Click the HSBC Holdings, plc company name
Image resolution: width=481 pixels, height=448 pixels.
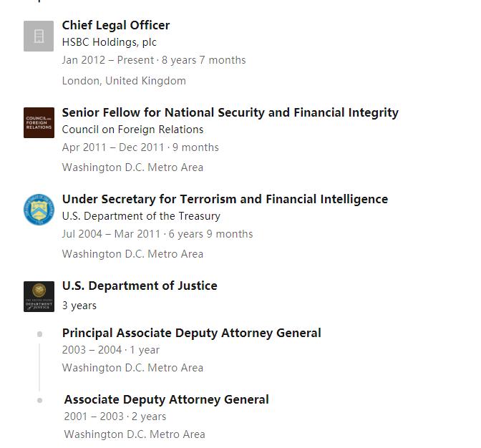pos(110,42)
